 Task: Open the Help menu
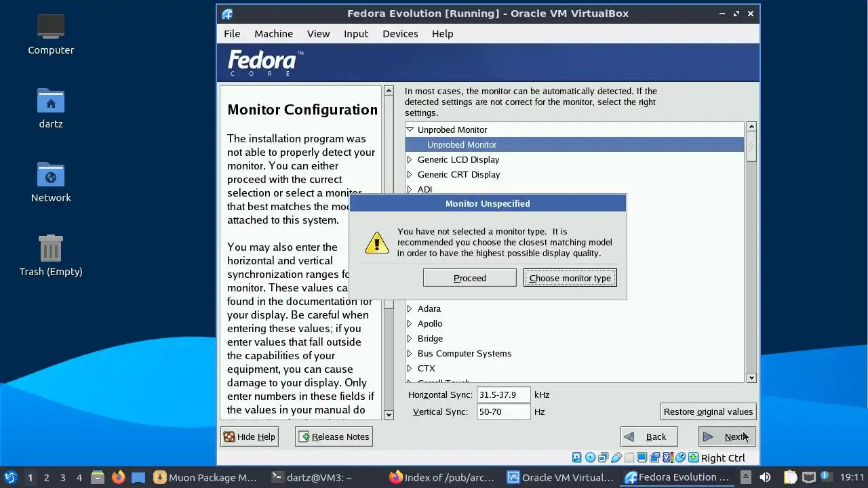(442, 33)
